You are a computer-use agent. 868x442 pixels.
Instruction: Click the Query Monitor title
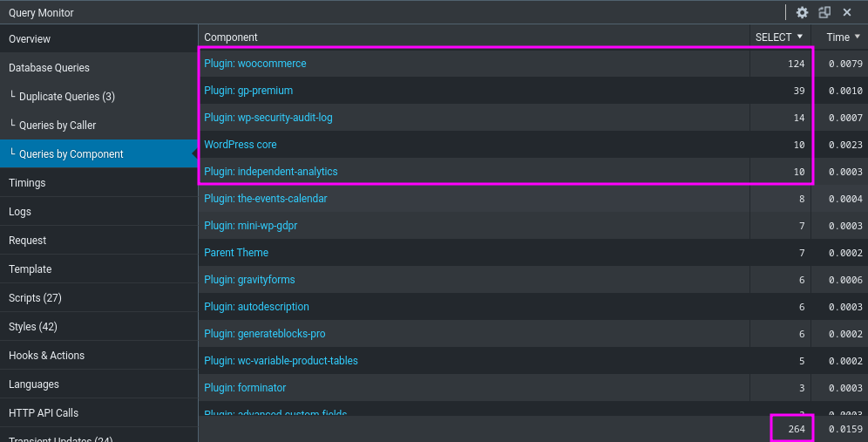point(41,13)
